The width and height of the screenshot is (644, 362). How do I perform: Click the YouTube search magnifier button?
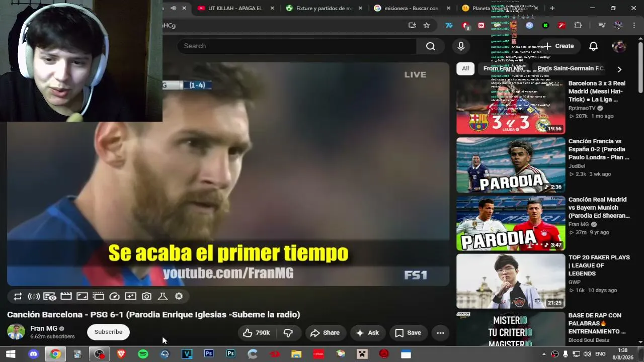pos(431,46)
